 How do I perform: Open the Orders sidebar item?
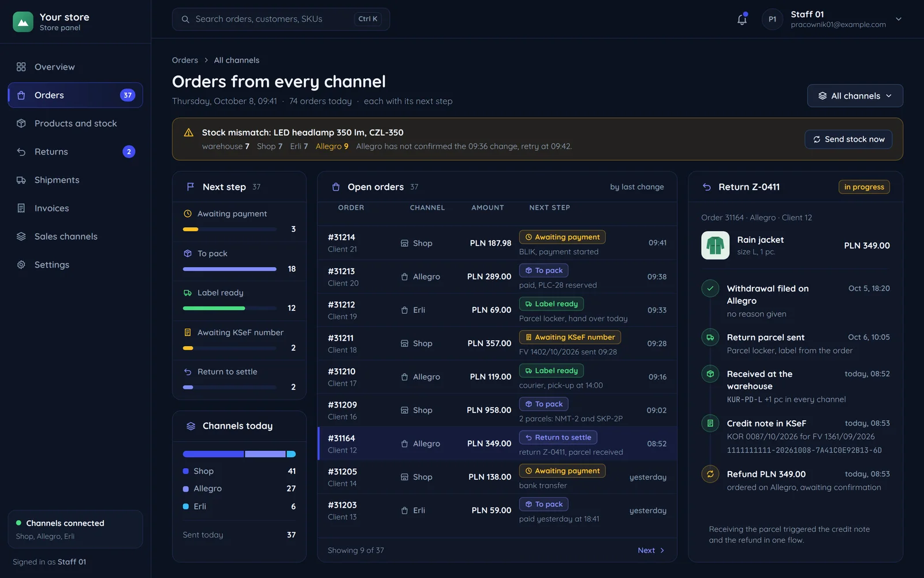[75, 95]
